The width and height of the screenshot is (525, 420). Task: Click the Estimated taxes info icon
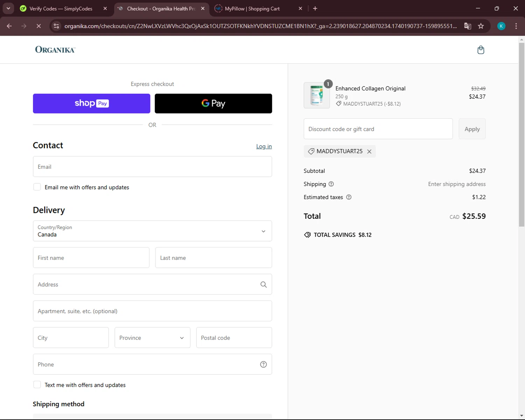[x=349, y=197]
